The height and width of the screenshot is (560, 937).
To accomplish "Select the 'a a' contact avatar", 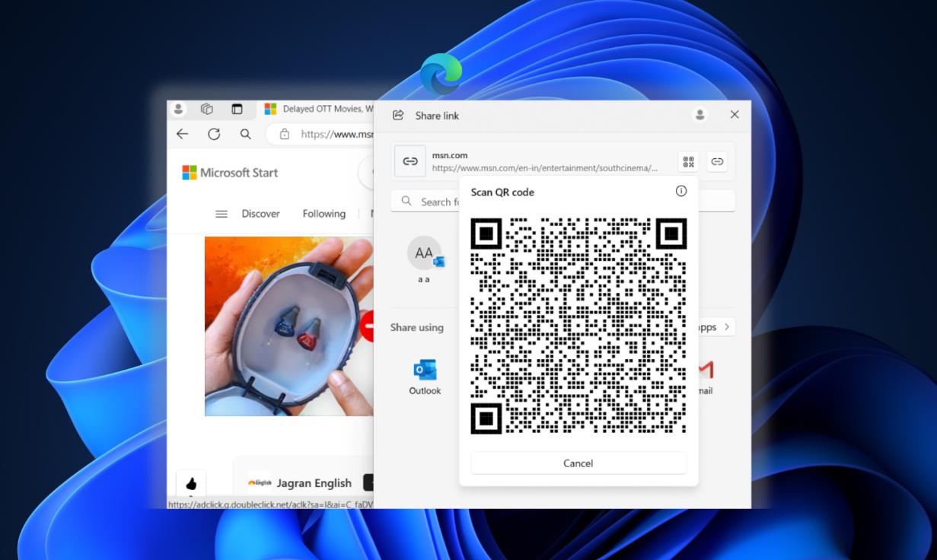I will [x=424, y=253].
